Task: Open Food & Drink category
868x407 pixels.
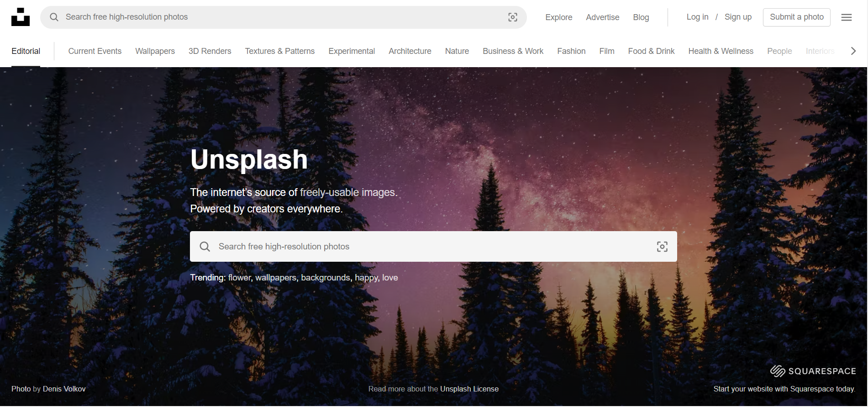Action: coord(651,51)
